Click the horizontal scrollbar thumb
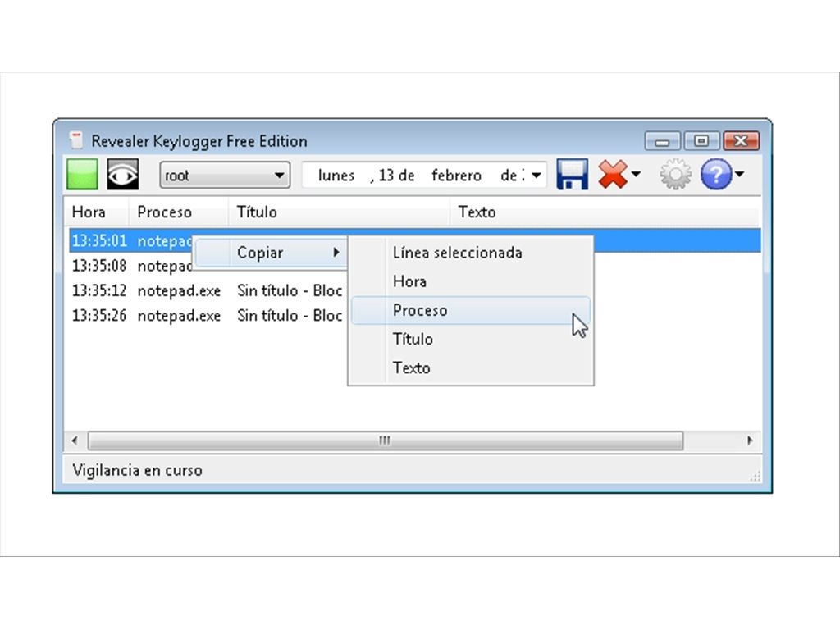The image size is (840, 630). point(386,441)
